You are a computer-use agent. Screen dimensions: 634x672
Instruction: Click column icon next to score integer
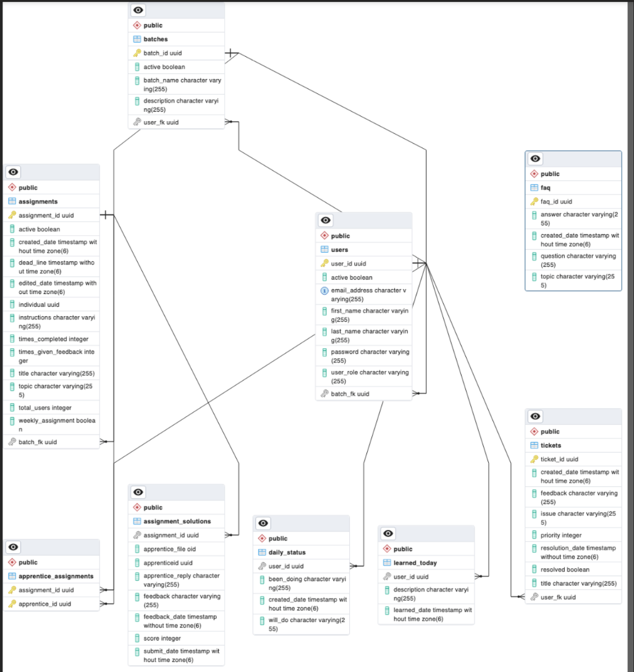click(x=137, y=638)
